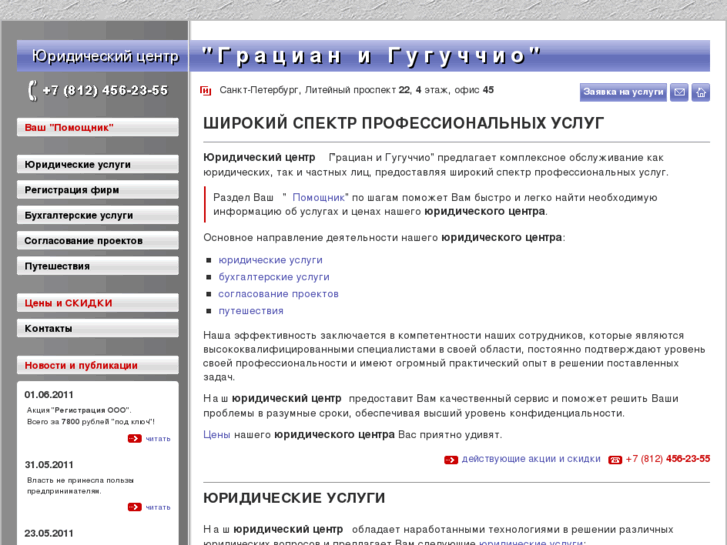Click читать link under 01.06.2011 news
727x545 pixels.
pos(158,438)
